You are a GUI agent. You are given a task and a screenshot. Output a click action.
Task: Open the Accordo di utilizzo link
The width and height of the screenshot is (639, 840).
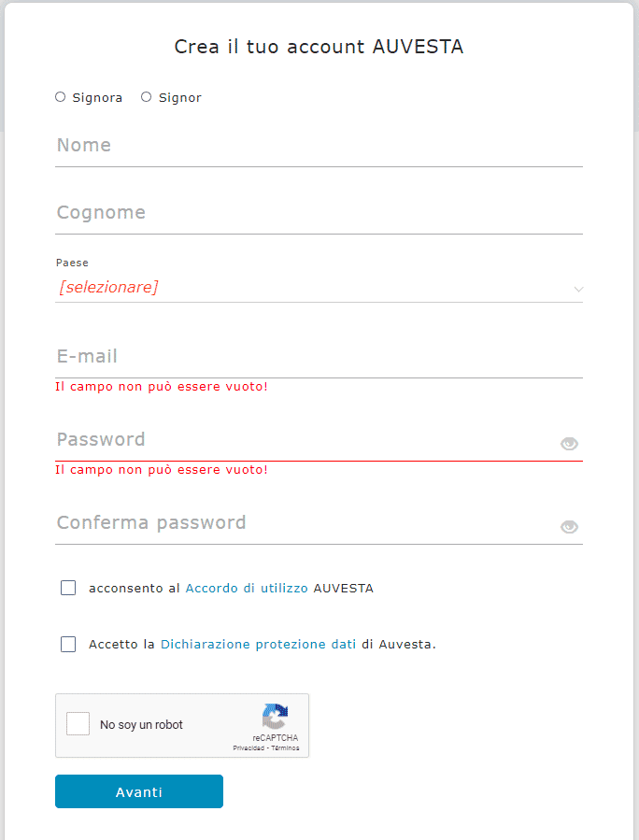pos(247,589)
